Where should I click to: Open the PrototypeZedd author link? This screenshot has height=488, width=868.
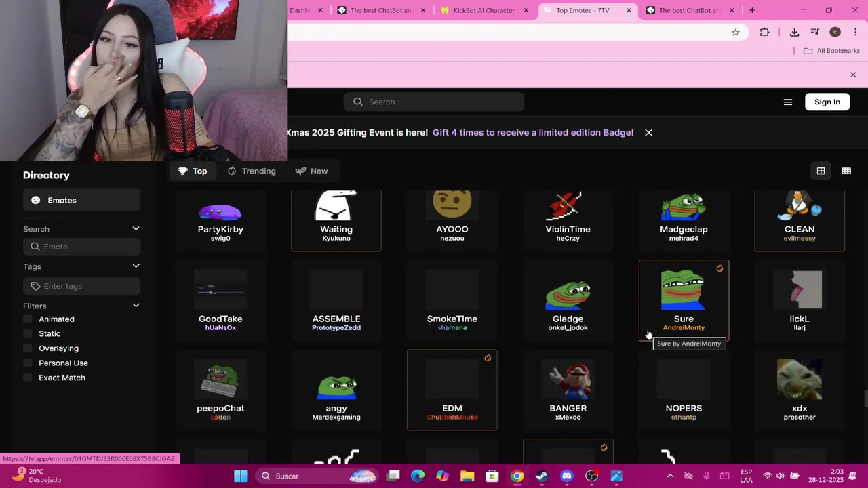pos(336,328)
